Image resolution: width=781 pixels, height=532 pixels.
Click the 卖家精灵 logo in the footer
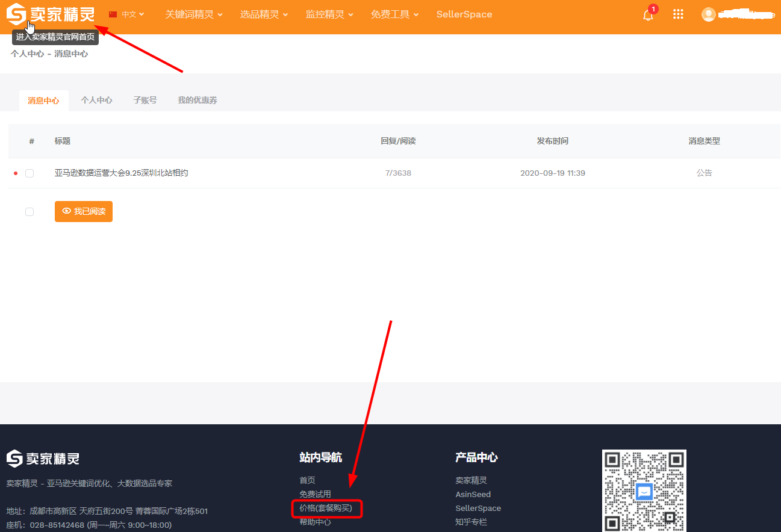click(x=42, y=458)
